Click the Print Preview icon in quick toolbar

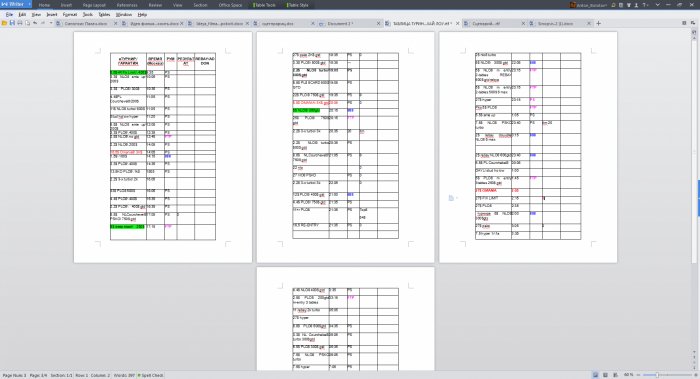27,23
